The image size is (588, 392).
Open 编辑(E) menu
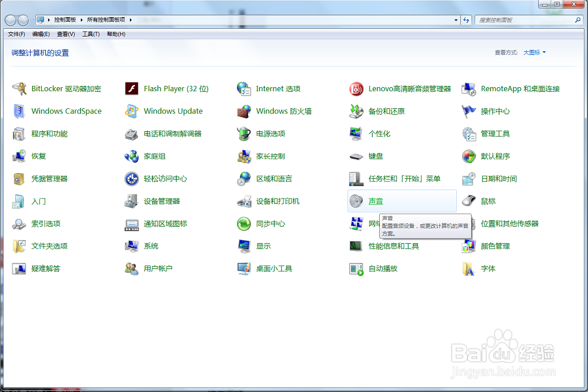click(41, 34)
